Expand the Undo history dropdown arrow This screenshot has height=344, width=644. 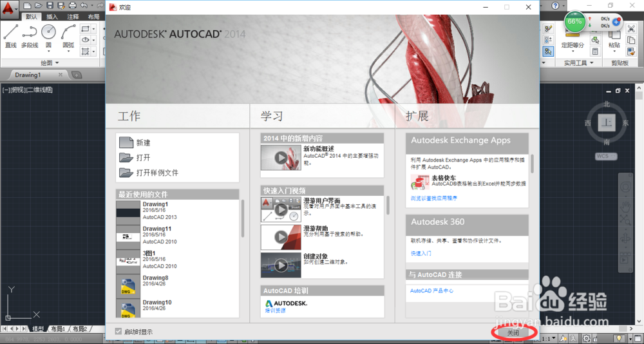click(91, 5)
